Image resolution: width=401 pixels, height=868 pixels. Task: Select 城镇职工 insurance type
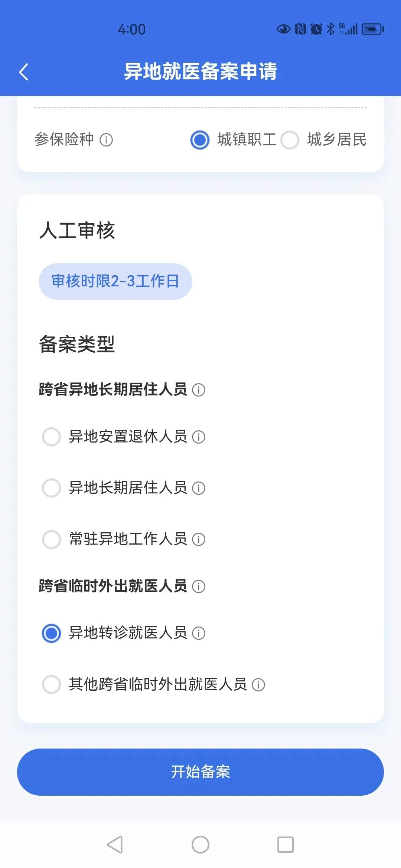point(200,140)
